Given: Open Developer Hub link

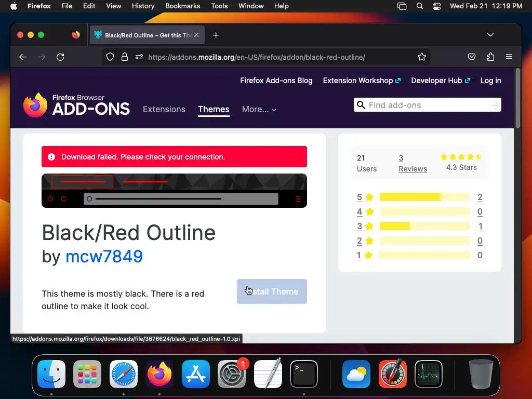Looking at the screenshot, I should click(441, 81).
